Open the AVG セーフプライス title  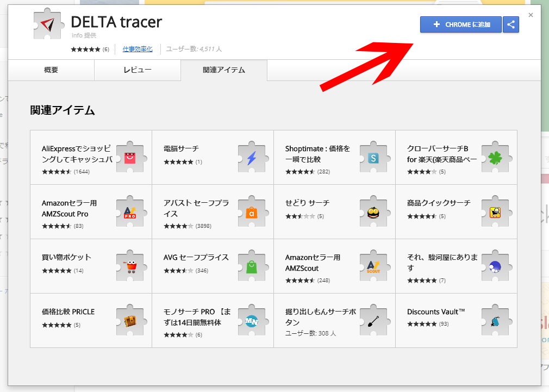pos(196,257)
